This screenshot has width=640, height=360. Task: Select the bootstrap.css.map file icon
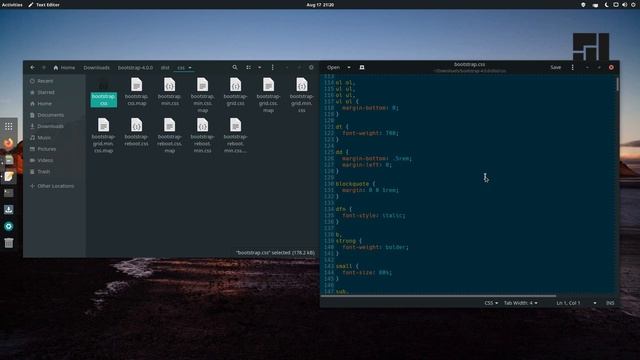(x=136, y=85)
